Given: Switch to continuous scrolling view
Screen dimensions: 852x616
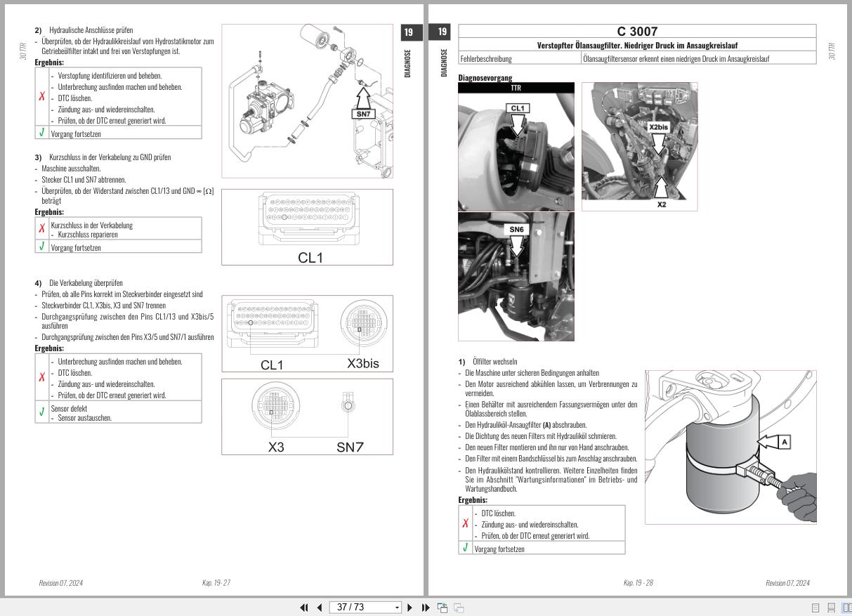Looking at the screenshot, I should coord(831,608).
